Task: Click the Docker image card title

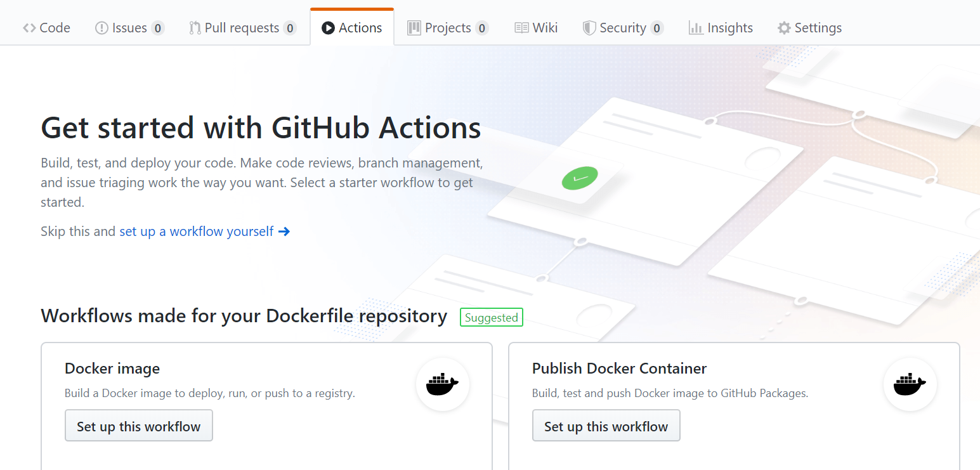Action: (x=112, y=369)
